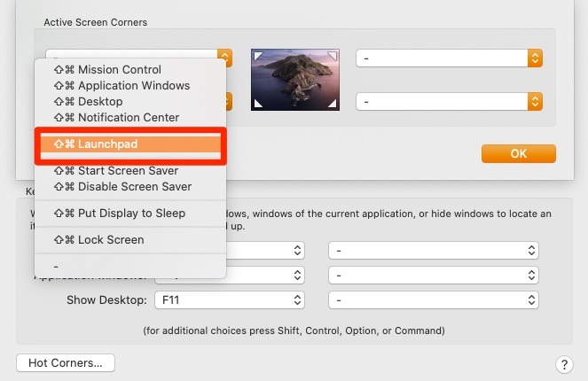588x381 pixels.
Task: Choose Put Display to Sleep
Action: coord(130,214)
